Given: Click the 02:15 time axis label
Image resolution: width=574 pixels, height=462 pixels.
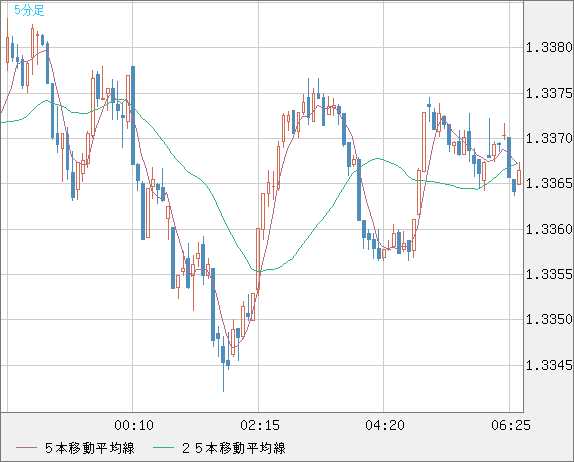Looking at the screenshot, I should (260, 425).
